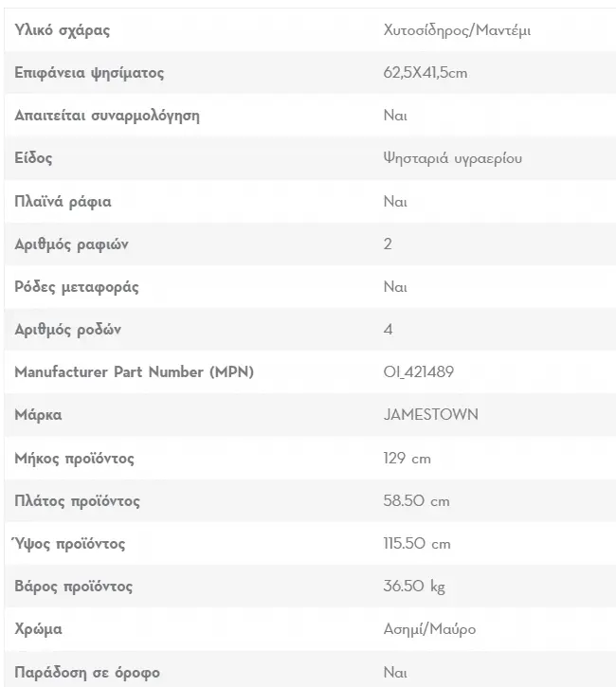Select the Ψησταριά υγραερίου value

pos(453,158)
